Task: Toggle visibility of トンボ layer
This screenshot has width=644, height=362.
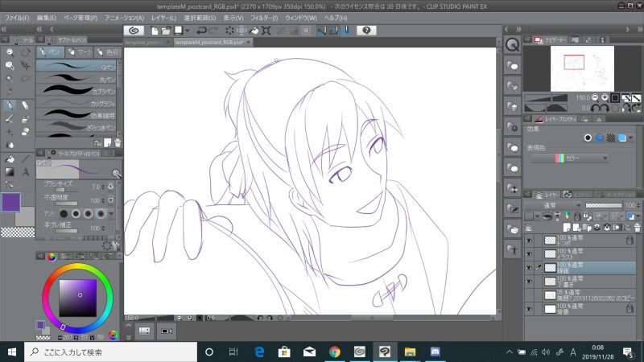Action: click(x=529, y=241)
